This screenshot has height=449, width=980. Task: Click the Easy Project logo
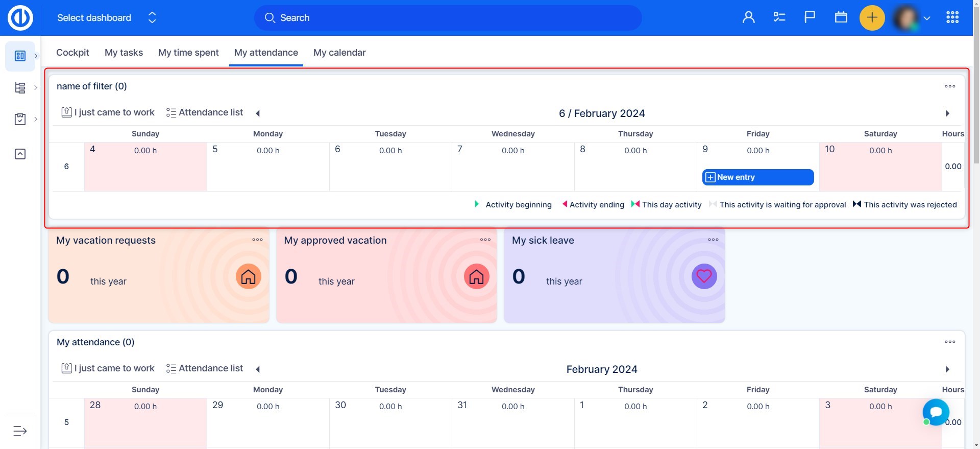point(20,18)
